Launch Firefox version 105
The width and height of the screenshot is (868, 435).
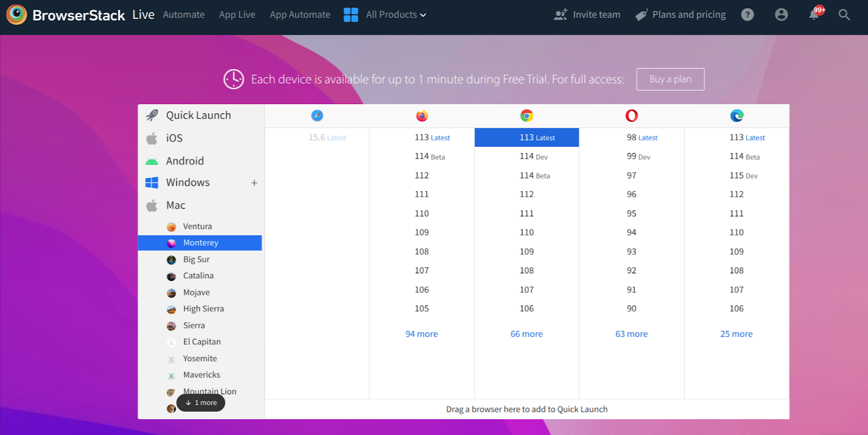pyautogui.click(x=422, y=309)
